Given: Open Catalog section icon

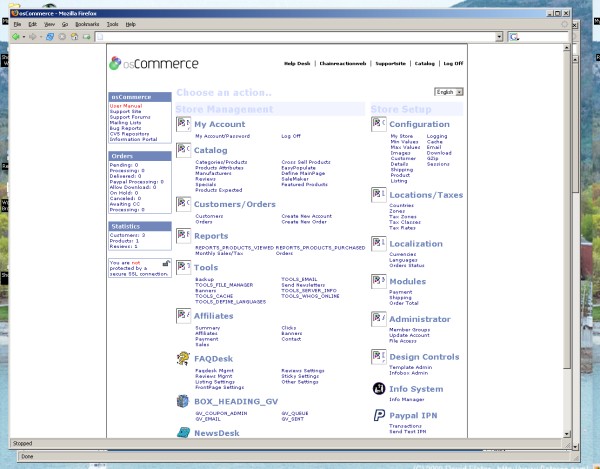Looking at the screenshot, I should pyautogui.click(x=183, y=150).
